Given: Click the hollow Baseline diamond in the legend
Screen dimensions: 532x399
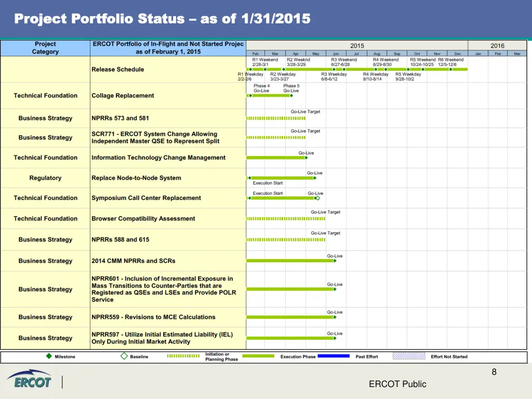Looking at the screenshot, I should point(124,356).
